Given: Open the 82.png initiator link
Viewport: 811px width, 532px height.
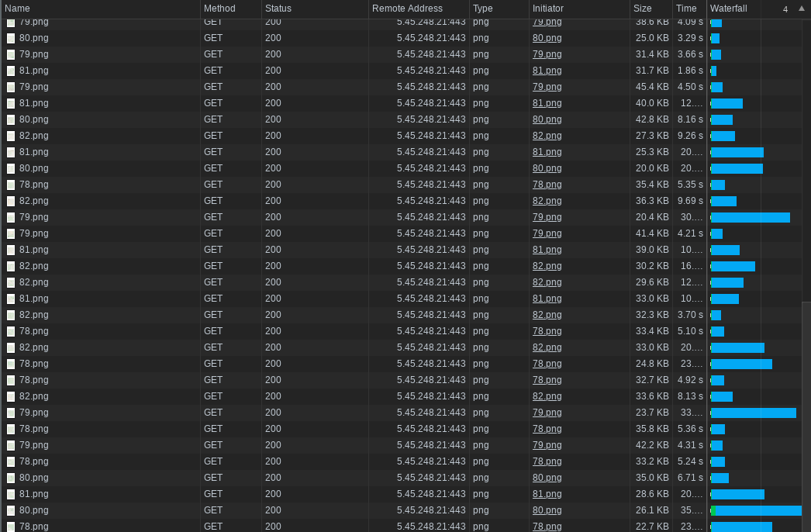Looking at the screenshot, I should coord(547,136).
